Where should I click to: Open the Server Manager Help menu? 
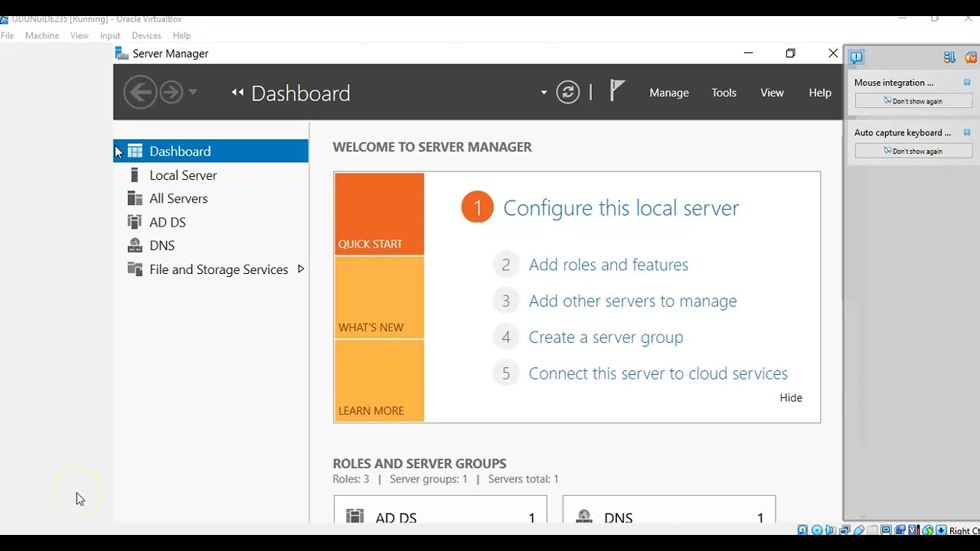coord(820,93)
